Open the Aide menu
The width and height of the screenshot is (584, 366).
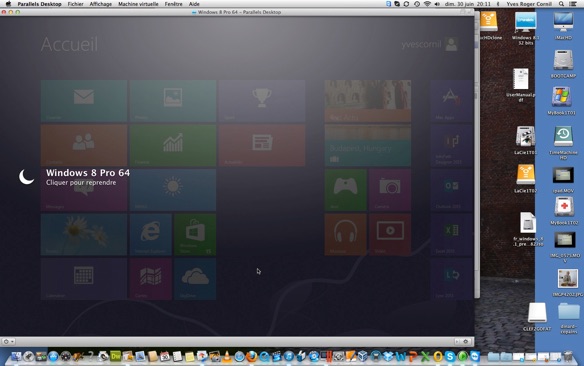pyautogui.click(x=194, y=4)
